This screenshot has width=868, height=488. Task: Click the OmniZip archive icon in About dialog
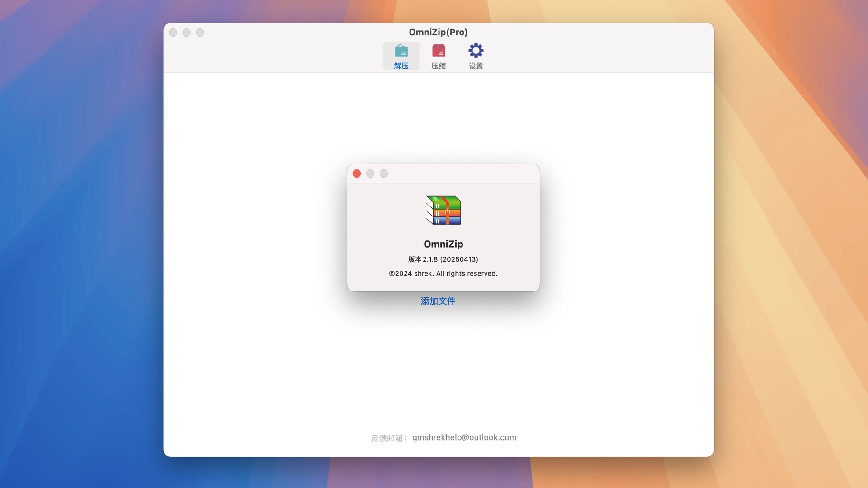tap(443, 210)
